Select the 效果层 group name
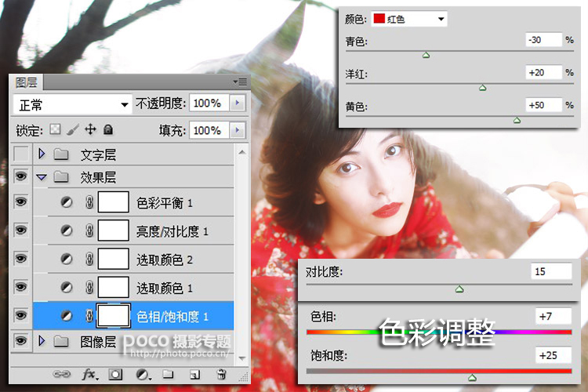The height and width of the screenshot is (392, 588). (x=98, y=177)
